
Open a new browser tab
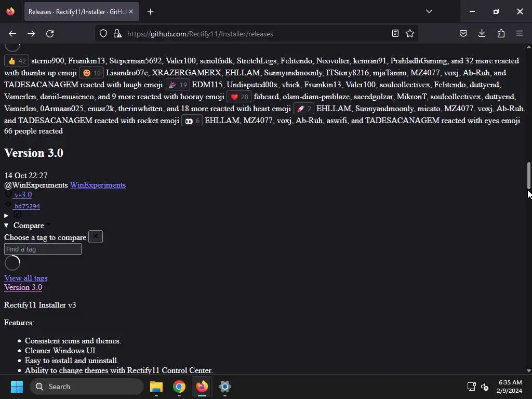coord(150,12)
